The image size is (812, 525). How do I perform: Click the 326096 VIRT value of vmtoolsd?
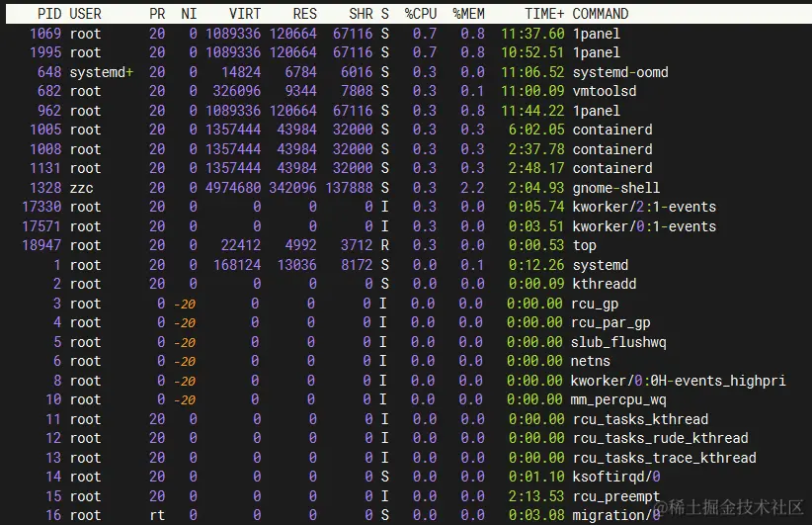point(237,91)
